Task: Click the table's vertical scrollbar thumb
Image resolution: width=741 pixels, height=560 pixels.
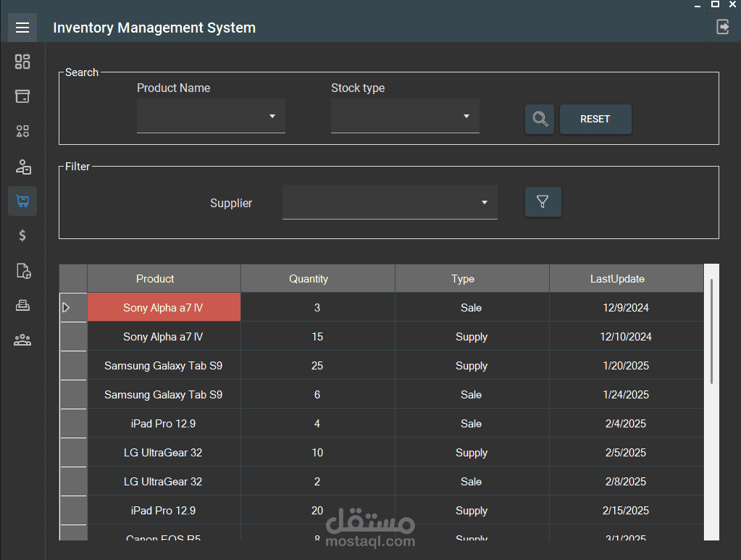Action: pyautogui.click(x=712, y=331)
